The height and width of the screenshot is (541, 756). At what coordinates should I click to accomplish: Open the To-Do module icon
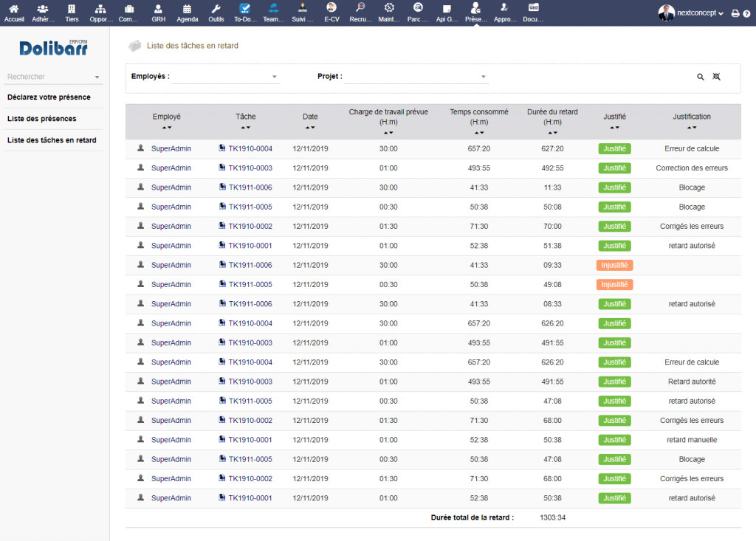click(244, 12)
